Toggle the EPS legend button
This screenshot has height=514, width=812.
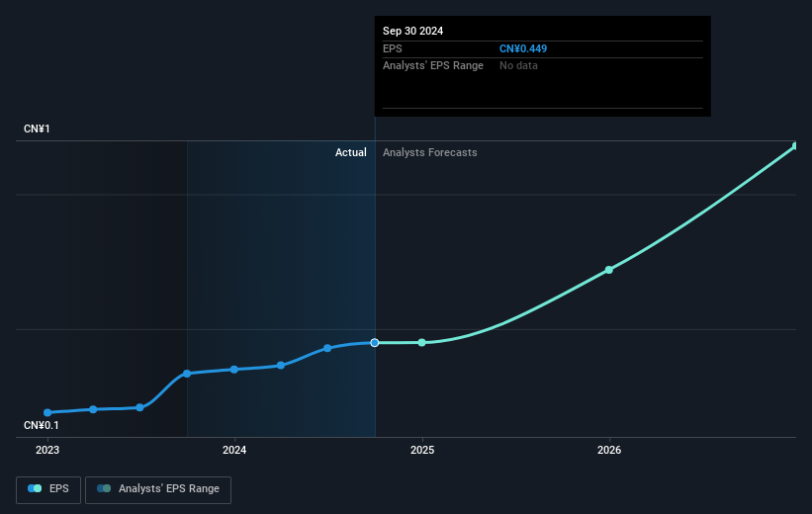pos(48,489)
